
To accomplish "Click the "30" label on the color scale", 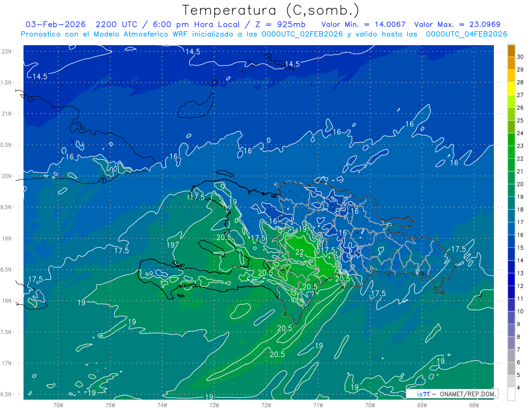I will [520, 57].
